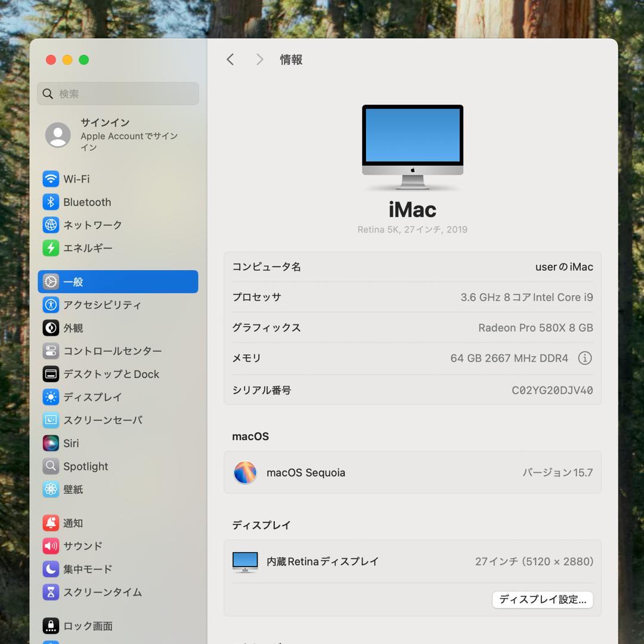Click the back navigation chevron
This screenshot has width=644, height=644.
230,59
